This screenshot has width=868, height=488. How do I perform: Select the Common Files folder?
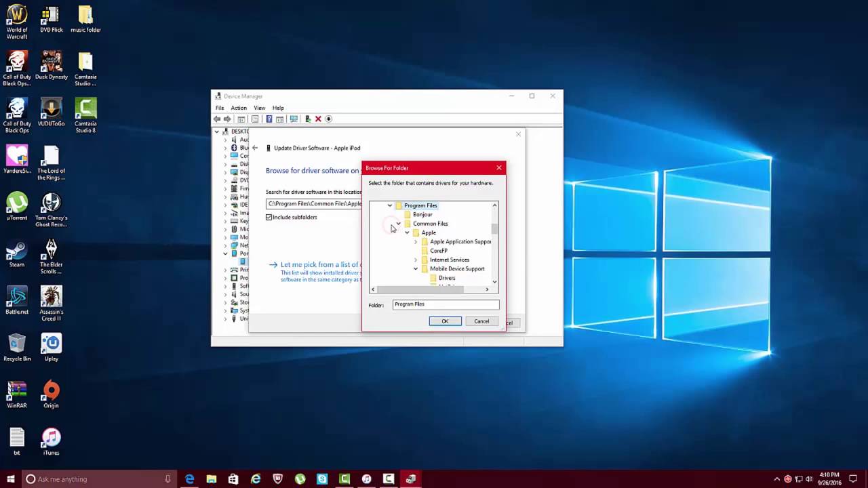tap(430, 224)
